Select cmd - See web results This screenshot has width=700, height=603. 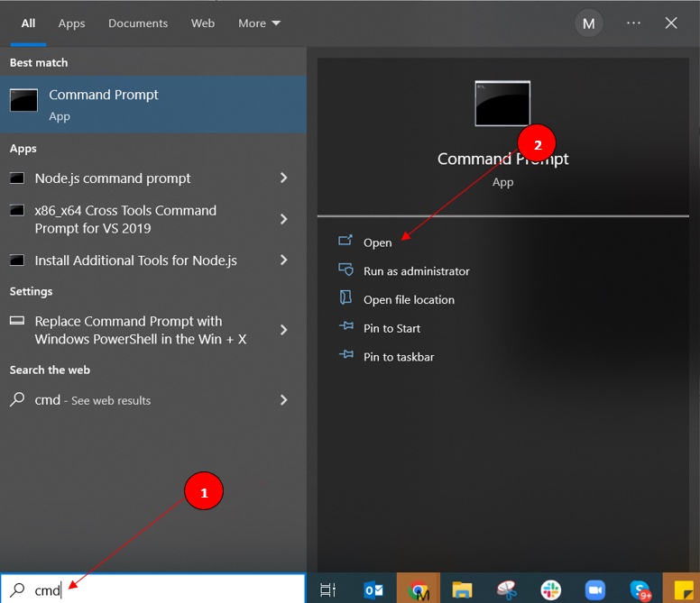click(x=134, y=400)
